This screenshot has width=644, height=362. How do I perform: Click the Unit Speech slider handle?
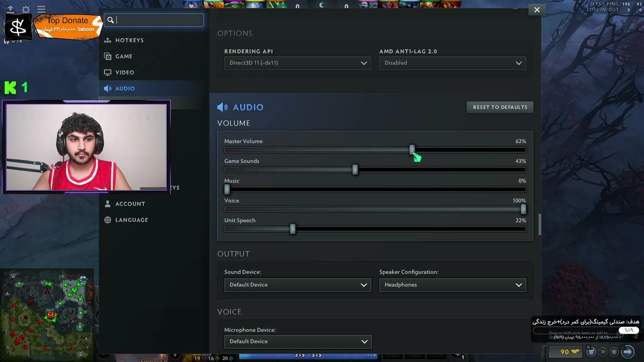pyautogui.click(x=293, y=229)
